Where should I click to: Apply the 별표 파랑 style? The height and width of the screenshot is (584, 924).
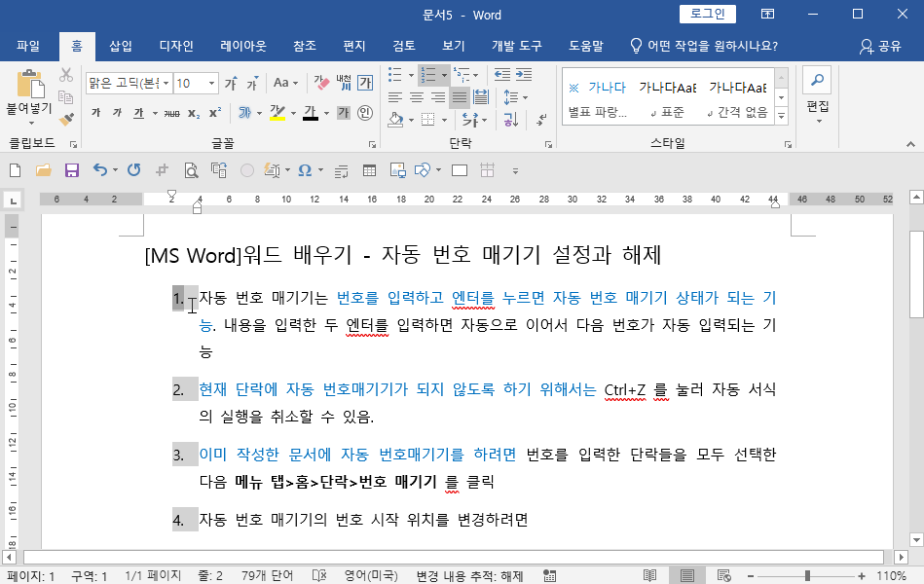[x=597, y=99]
